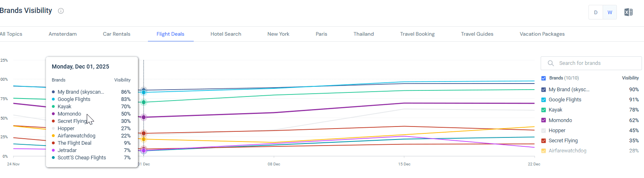This screenshot has width=644, height=178.
Task: Click Momondo 62% value in legend
Action: [x=634, y=120]
